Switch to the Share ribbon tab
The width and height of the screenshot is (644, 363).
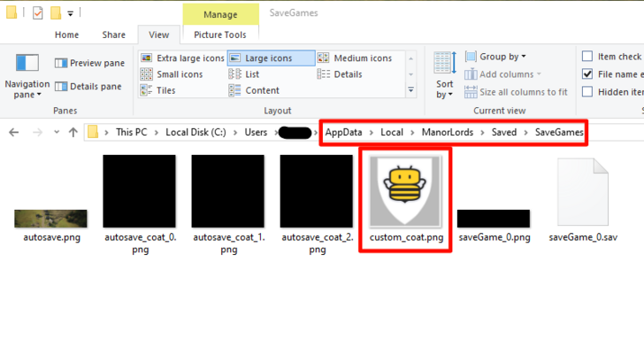pos(114,35)
